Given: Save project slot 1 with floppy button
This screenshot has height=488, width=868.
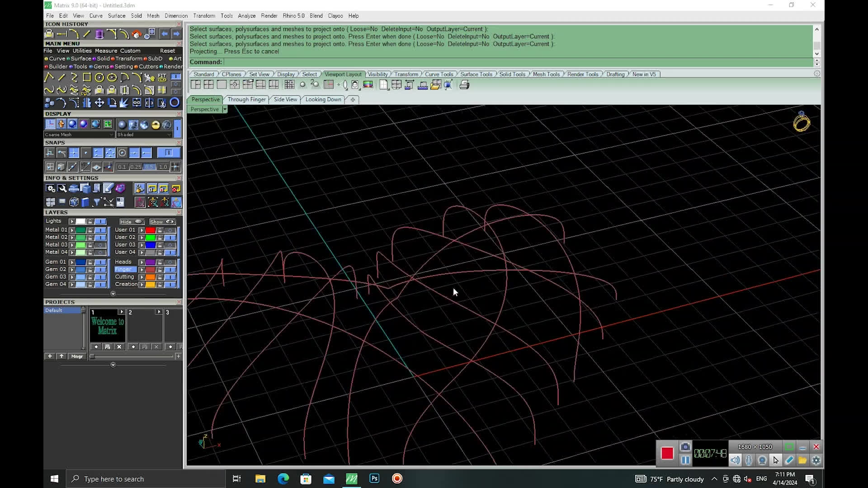Looking at the screenshot, I should point(108,347).
